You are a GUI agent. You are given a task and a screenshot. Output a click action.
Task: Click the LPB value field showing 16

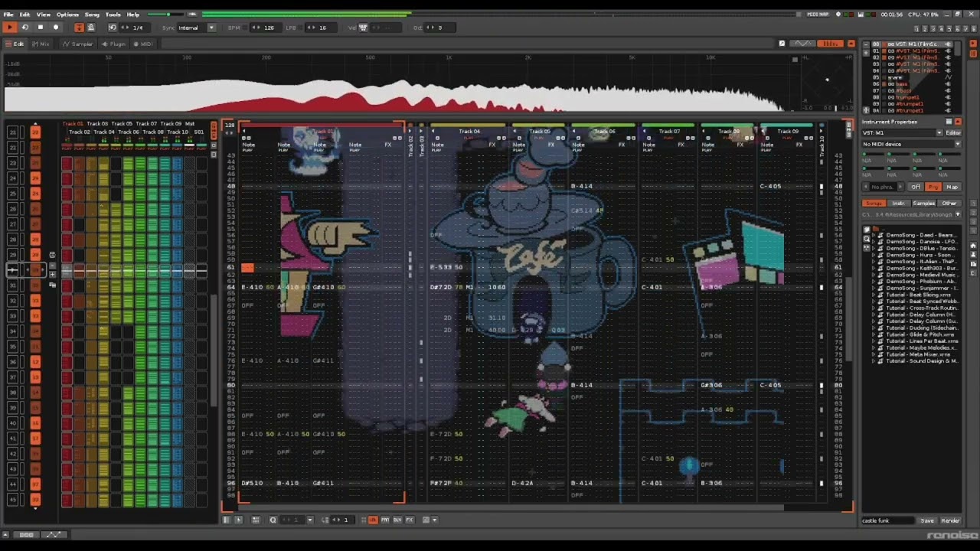pos(322,28)
